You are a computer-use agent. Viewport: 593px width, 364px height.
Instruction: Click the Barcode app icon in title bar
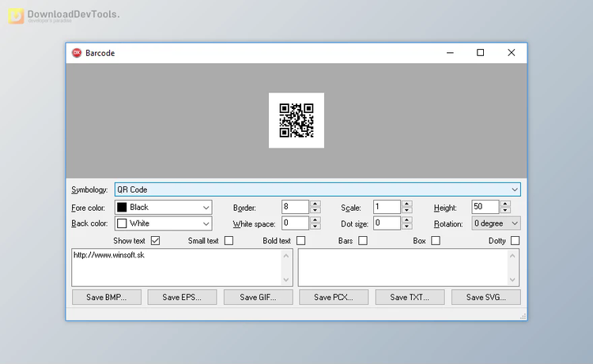77,53
